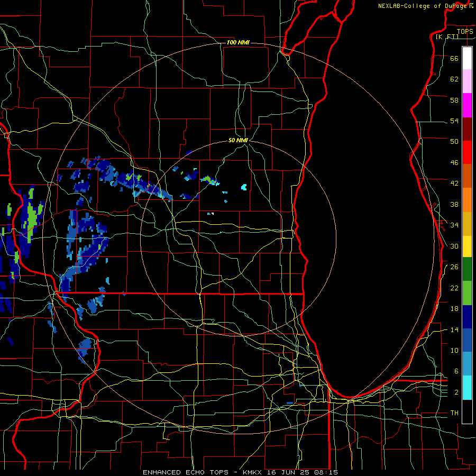The image size is (476, 476).
Task: Click the light pink legend swatch
Action: coord(467,81)
